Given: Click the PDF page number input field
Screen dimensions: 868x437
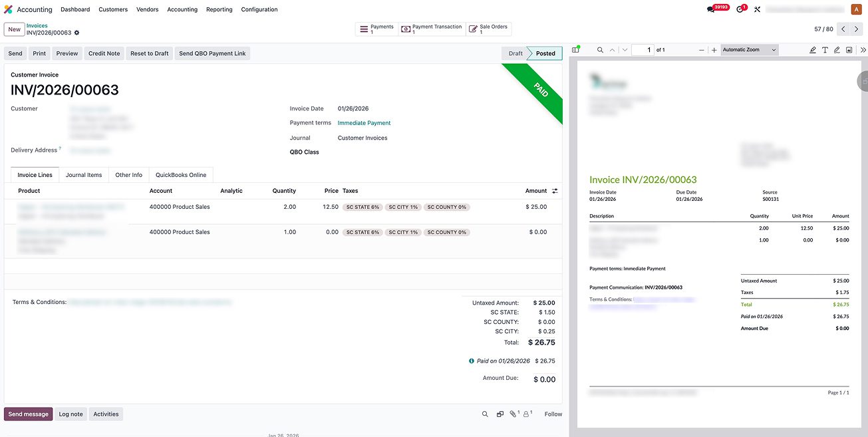Looking at the screenshot, I should click(x=642, y=50).
